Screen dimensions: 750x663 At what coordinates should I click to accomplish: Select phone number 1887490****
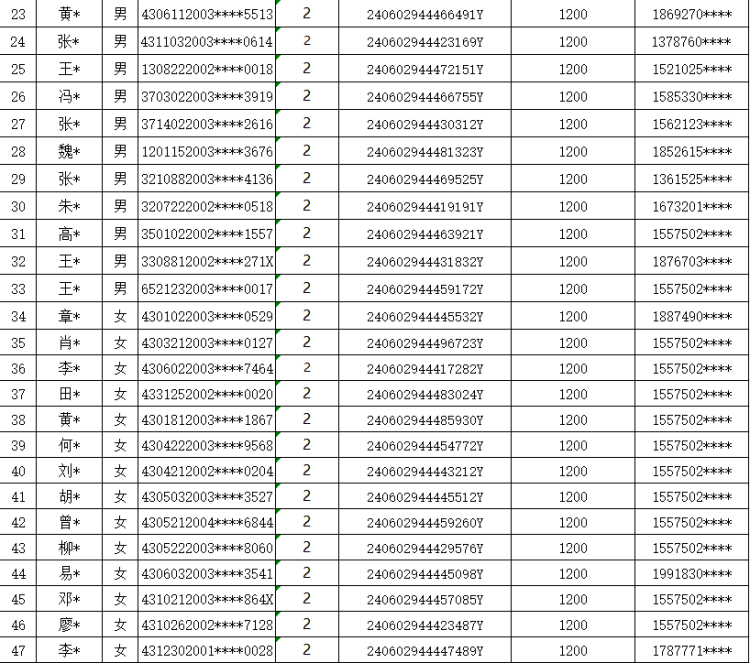tap(690, 315)
